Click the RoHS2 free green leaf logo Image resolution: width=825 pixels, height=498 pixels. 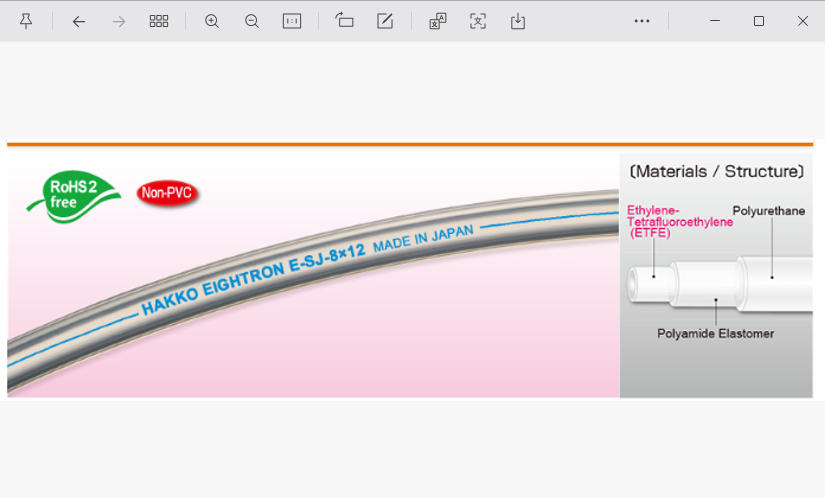coord(74,196)
